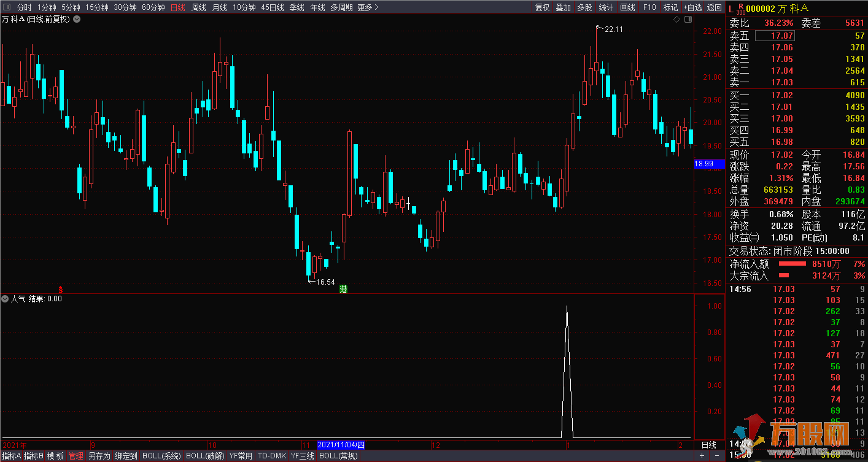
Task: Click the red marker icon on the timeline
Action: pos(60,289)
